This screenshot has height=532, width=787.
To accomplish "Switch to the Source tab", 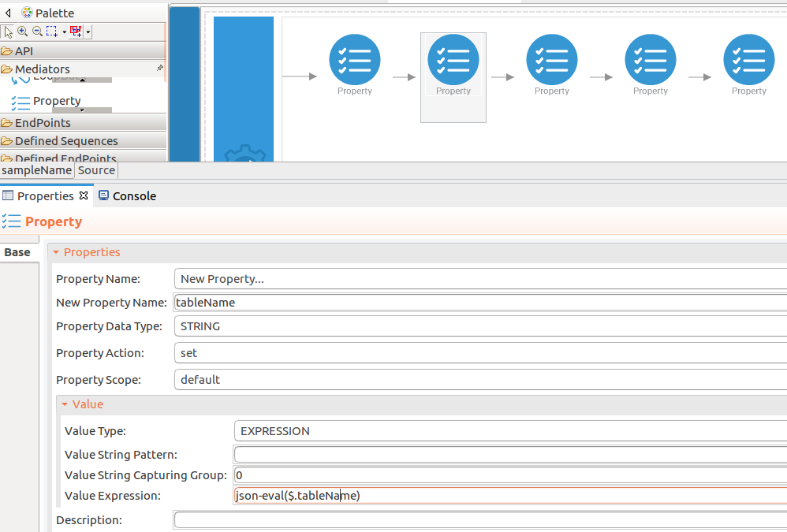I will pyautogui.click(x=96, y=170).
